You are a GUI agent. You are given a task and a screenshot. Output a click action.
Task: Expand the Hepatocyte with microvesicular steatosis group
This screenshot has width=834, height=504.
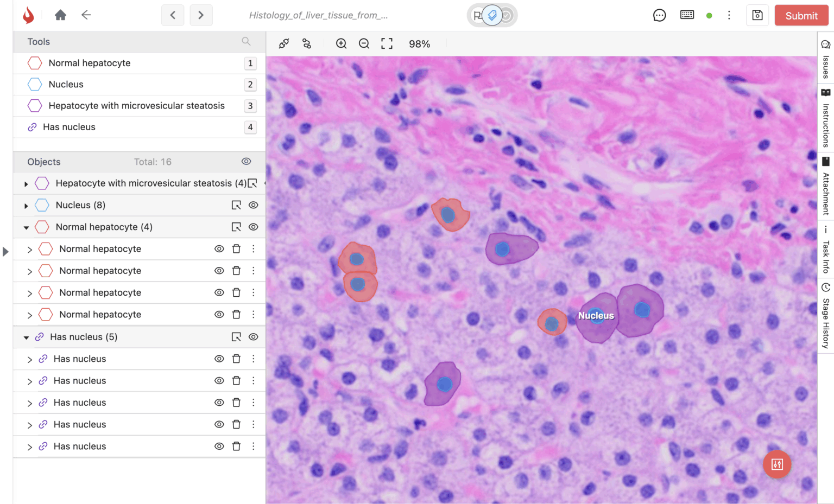click(26, 183)
